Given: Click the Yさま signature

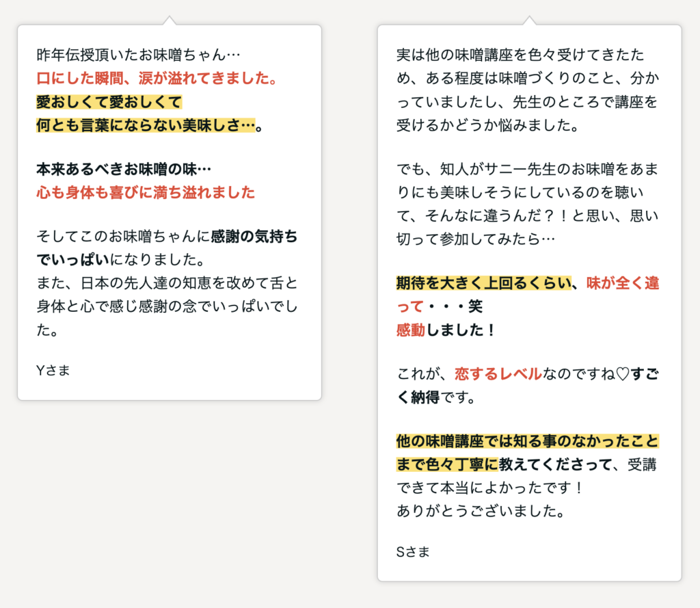Looking at the screenshot, I should (x=53, y=370).
